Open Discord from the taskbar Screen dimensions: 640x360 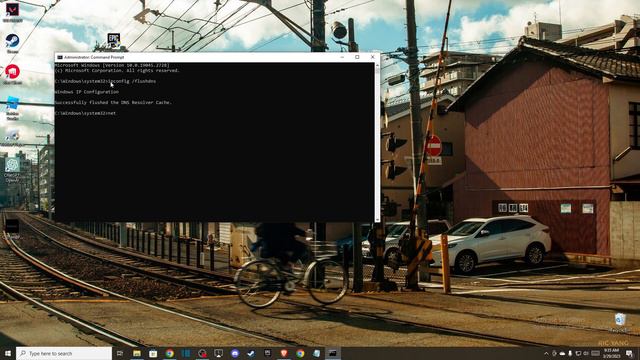click(235, 353)
